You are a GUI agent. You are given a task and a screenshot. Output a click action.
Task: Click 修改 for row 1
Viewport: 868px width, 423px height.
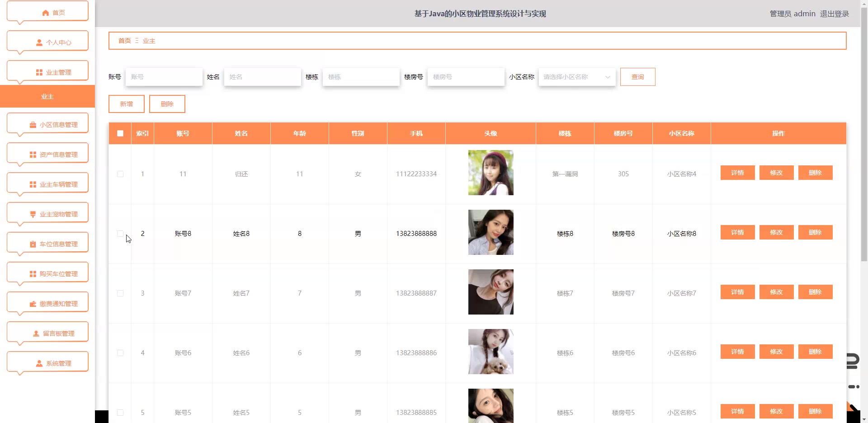pos(776,173)
